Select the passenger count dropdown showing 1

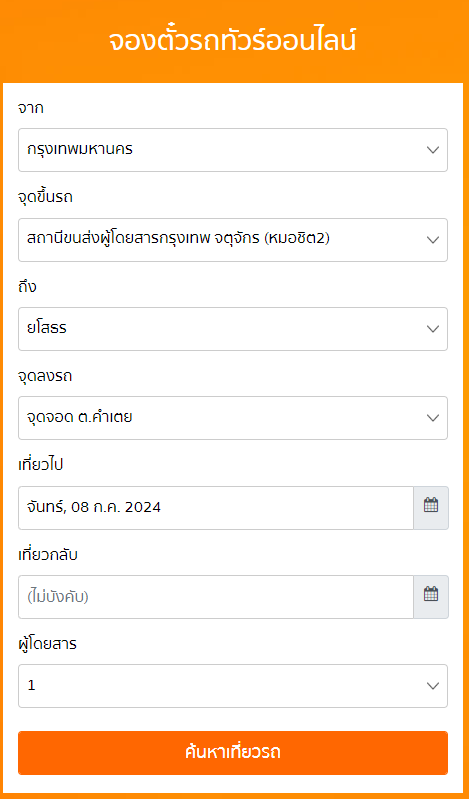click(x=233, y=686)
